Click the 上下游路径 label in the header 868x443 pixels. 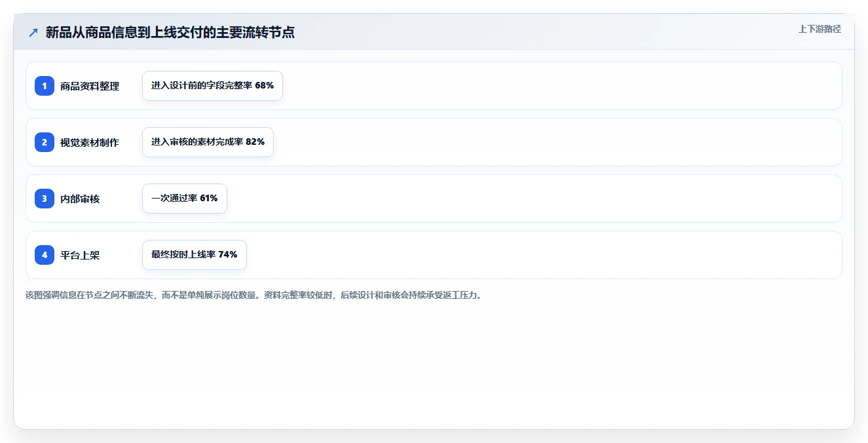tap(820, 29)
